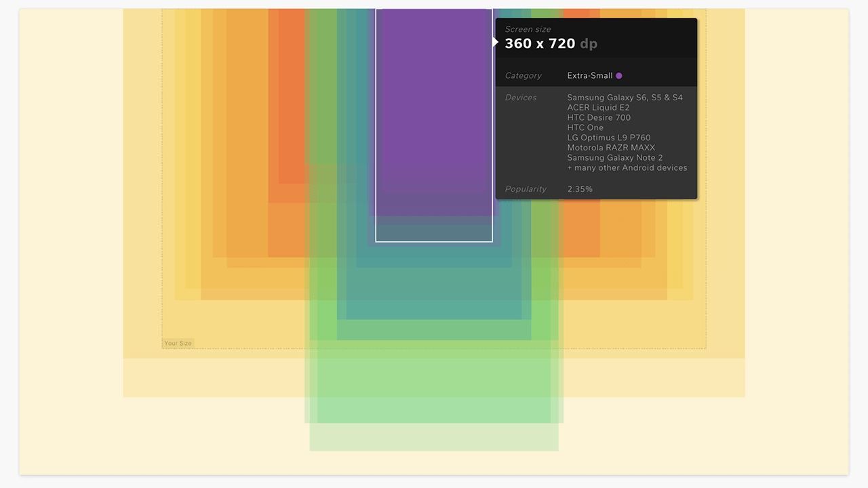Select the dark orange rectangle left of green
Screen dimensions: 868x488
pyautogui.click(x=288, y=102)
